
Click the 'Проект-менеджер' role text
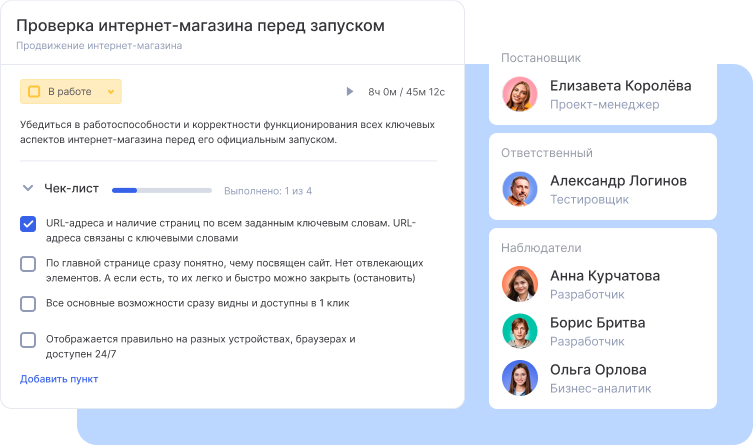click(x=604, y=104)
